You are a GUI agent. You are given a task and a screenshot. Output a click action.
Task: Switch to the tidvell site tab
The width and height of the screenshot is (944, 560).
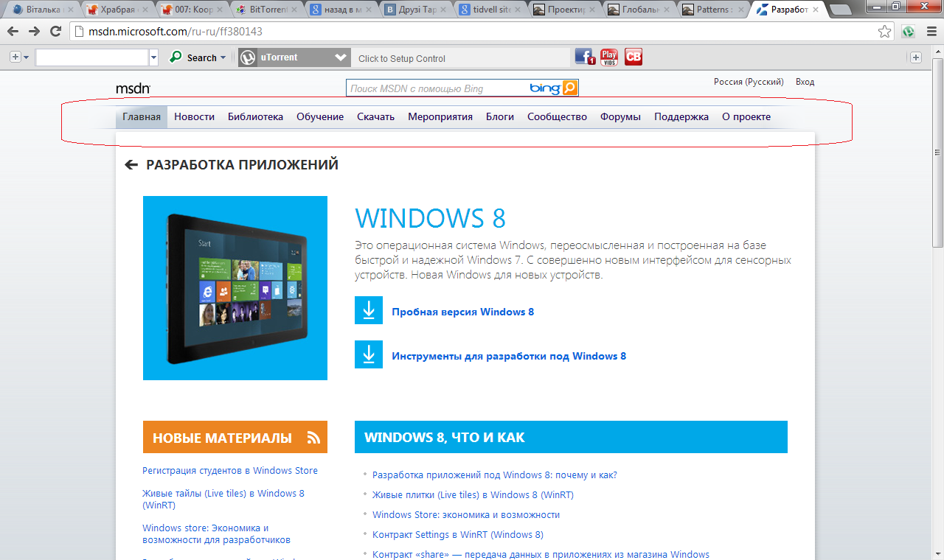[488, 10]
